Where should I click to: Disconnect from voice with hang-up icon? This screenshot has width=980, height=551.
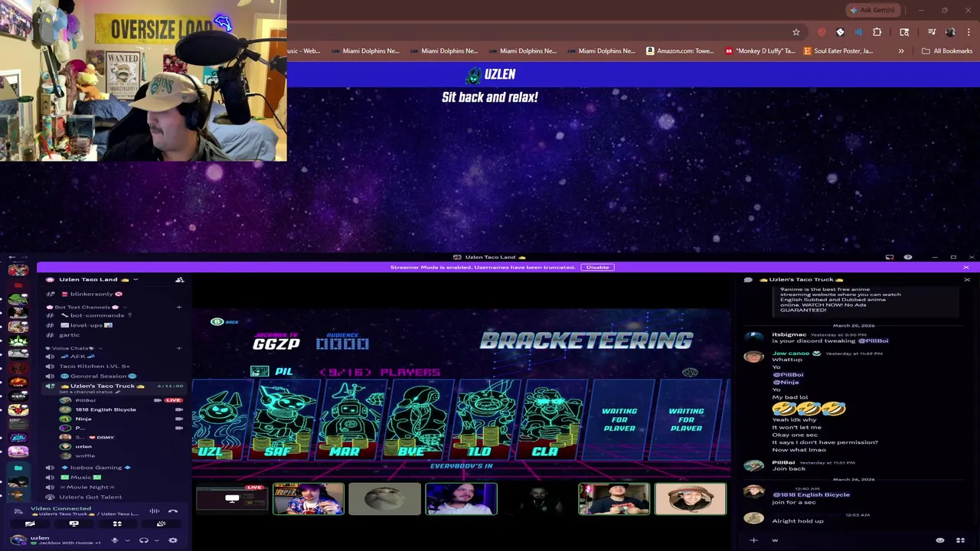(x=173, y=510)
